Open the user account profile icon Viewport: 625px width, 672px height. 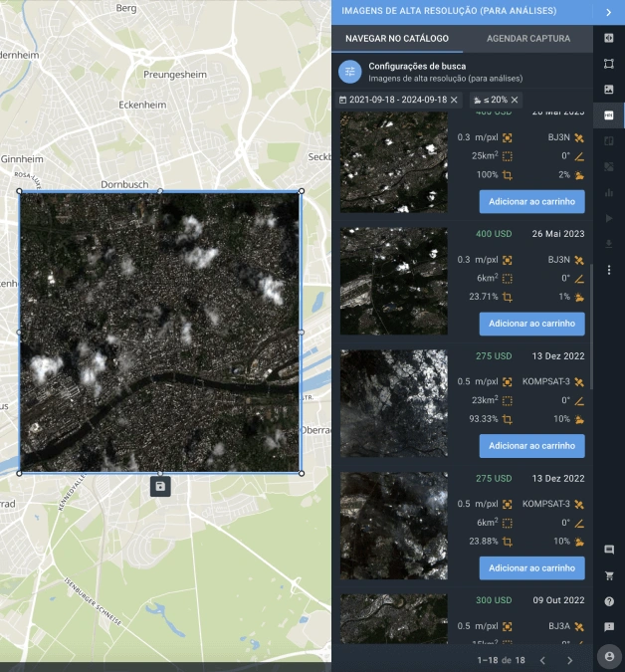click(x=609, y=656)
